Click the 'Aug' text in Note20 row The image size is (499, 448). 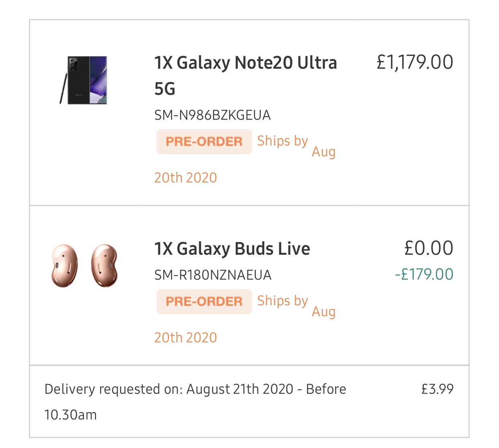pyautogui.click(x=323, y=152)
